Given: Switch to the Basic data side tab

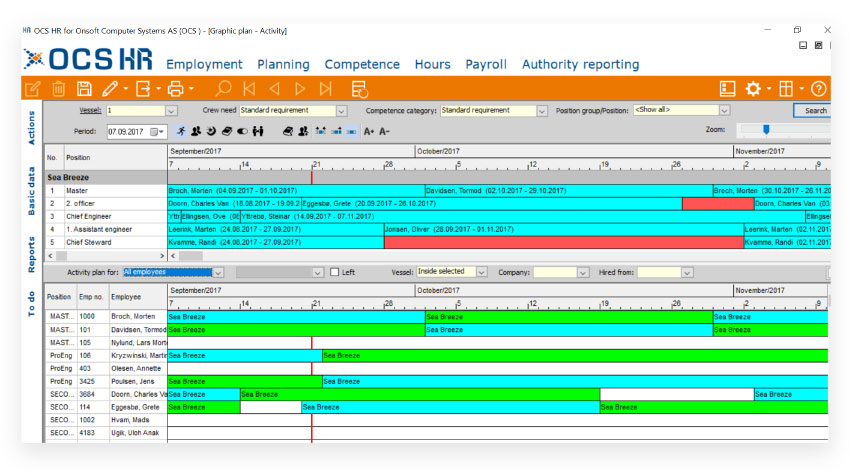Looking at the screenshot, I should pos(31,191).
